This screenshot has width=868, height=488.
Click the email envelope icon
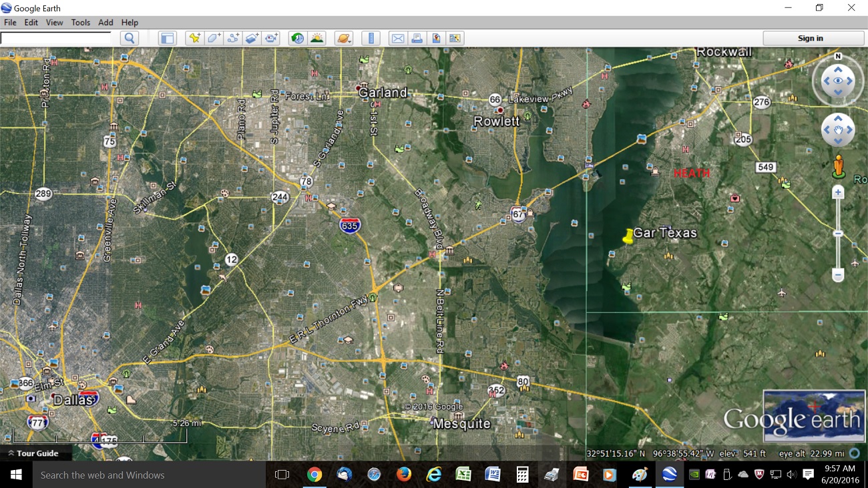click(x=398, y=38)
